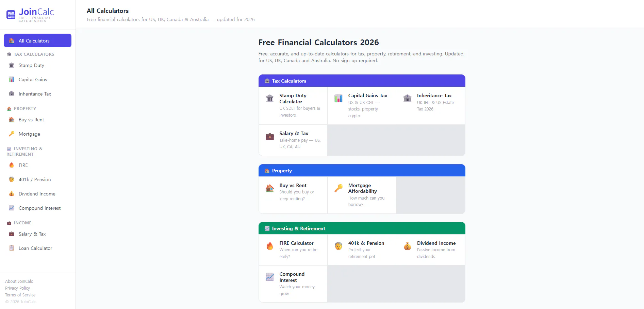
Task: Click the Salary & Tax briefcase icon in sidebar
Action: (x=12, y=234)
